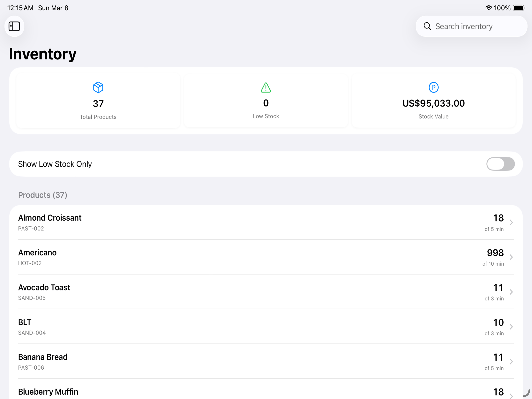The height and width of the screenshot is (399, 532).
Task: Click the PAST-006 SKU code
Action: (x=31, y=367)
